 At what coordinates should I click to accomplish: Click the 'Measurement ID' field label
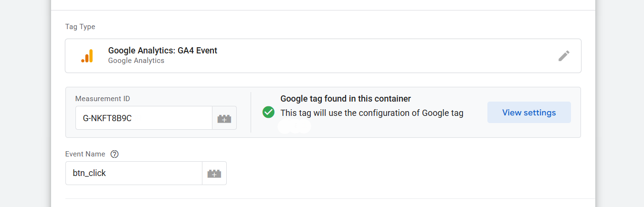103,99
